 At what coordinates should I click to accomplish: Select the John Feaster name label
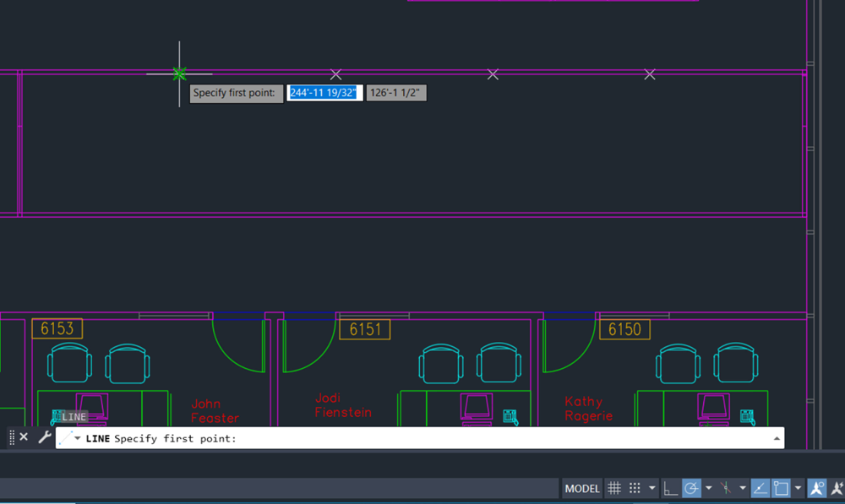pyautogui.click(x=215, y=411)
